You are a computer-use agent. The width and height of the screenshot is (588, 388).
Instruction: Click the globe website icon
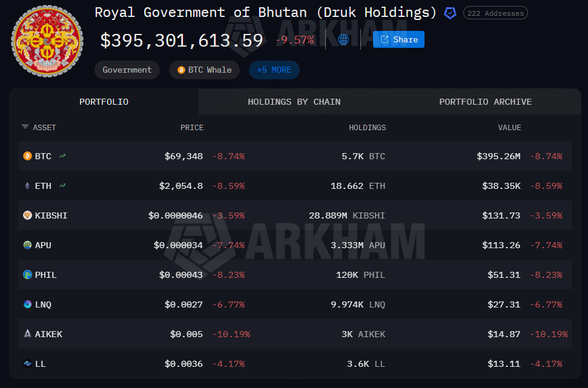343,39
